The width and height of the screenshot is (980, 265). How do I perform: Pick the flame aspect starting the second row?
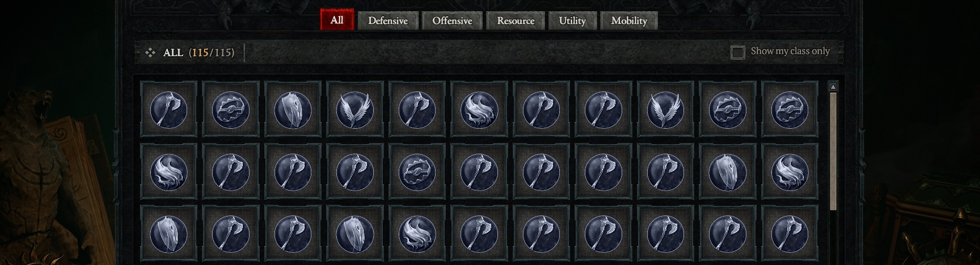pos(168,172)
